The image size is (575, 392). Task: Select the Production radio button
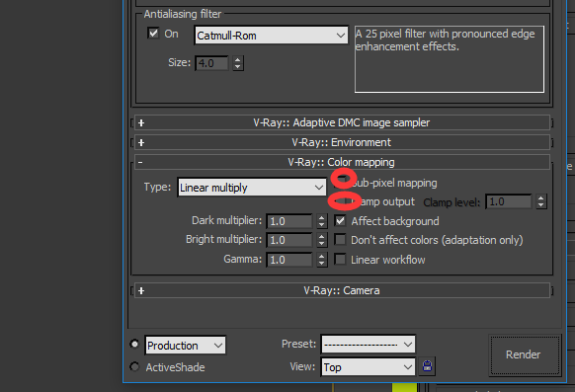tap(134, 344)
